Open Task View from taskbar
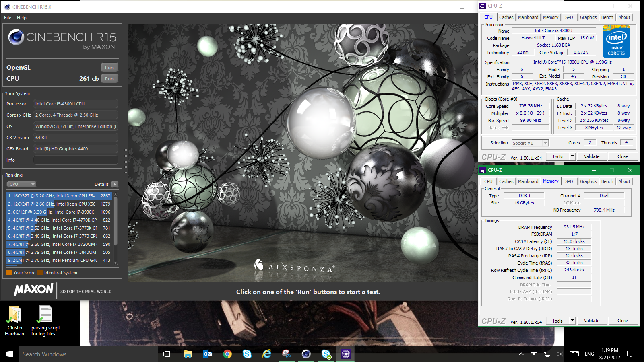 (x=167, y=354)
